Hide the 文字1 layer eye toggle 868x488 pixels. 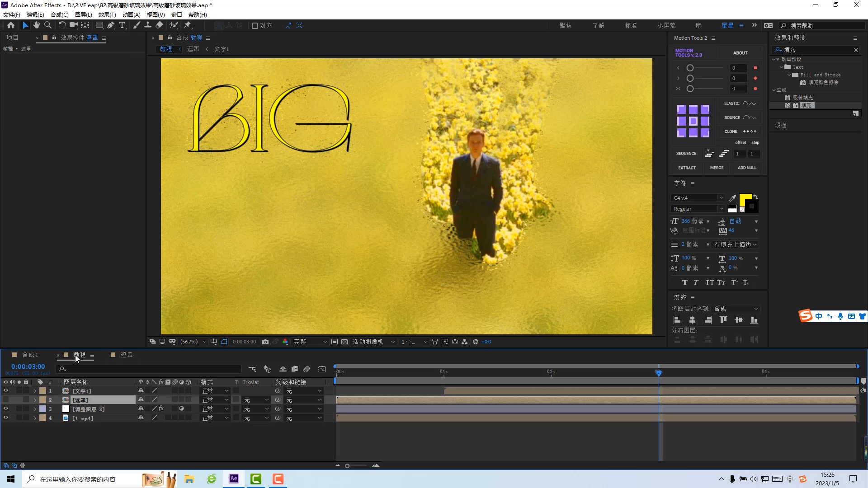(x=5, y=391)
